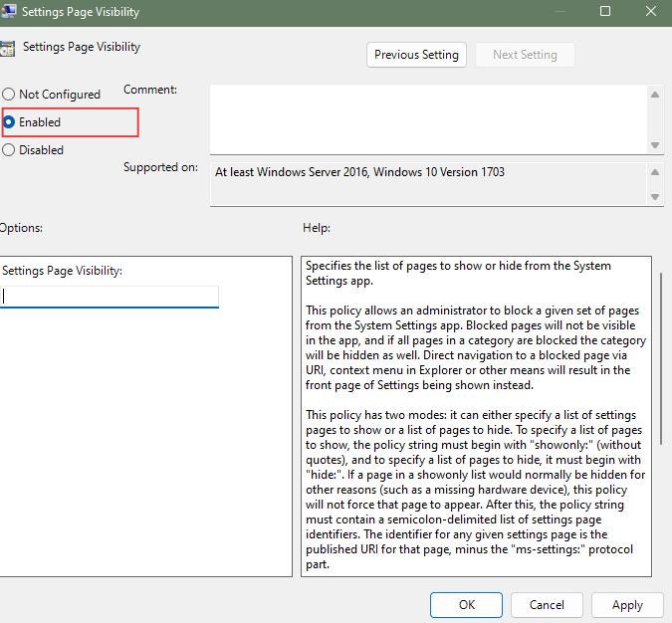Click the down arrow of the Comment box scrollbar
Screen dimensions: 672x623
tap(655, 145)
